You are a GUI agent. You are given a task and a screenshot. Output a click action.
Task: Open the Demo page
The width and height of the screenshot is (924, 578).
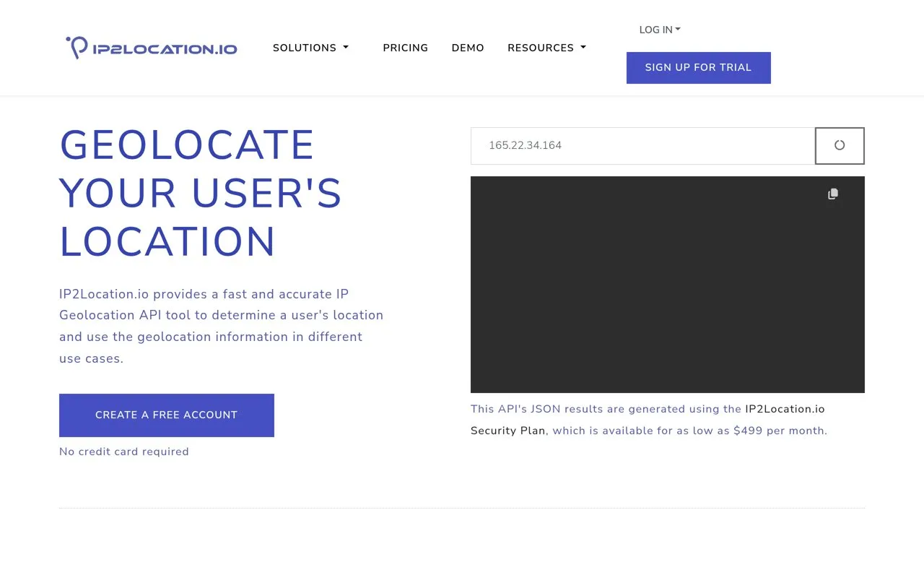tap(468, 48)
